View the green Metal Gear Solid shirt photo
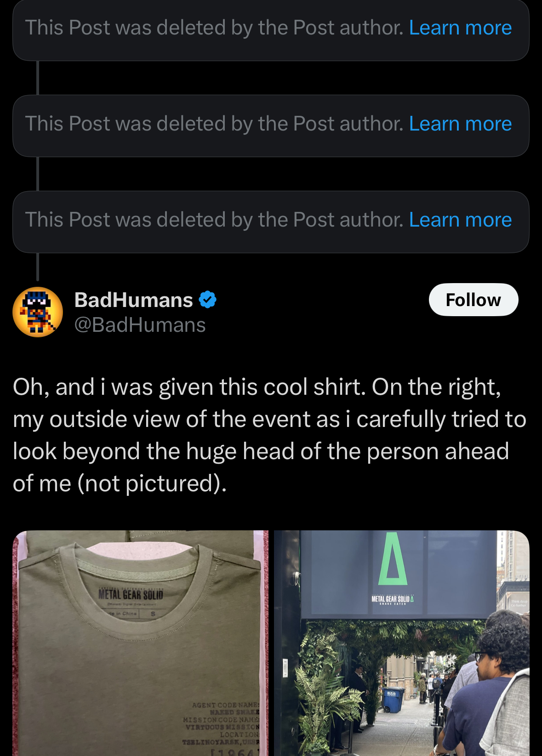Image resolution: width=542 pixels, height=756 pixels. (141, 643)
